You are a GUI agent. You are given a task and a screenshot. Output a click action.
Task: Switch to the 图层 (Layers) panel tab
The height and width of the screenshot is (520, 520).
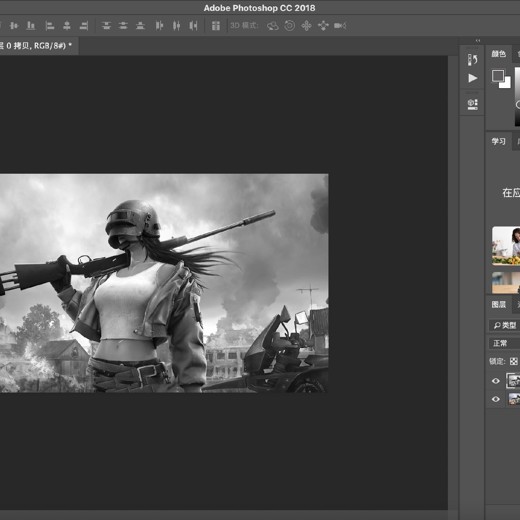click(x=498, y=304)
